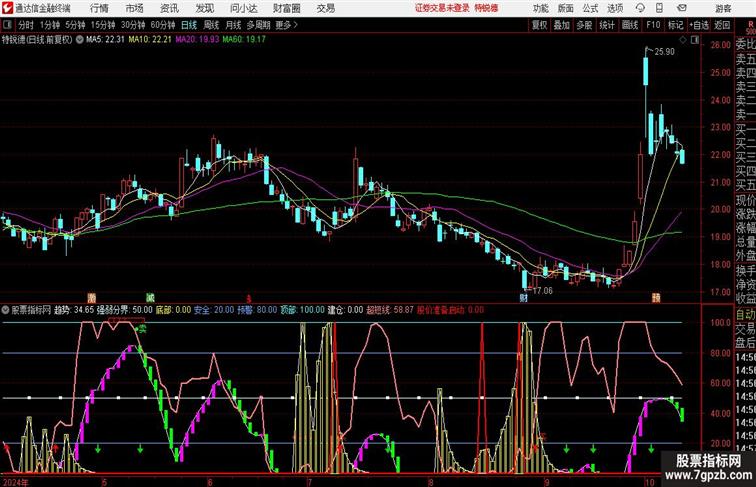Click the green 减 event marker on the time axis
This screenshot has height=487, width=756.
(150, 298)
